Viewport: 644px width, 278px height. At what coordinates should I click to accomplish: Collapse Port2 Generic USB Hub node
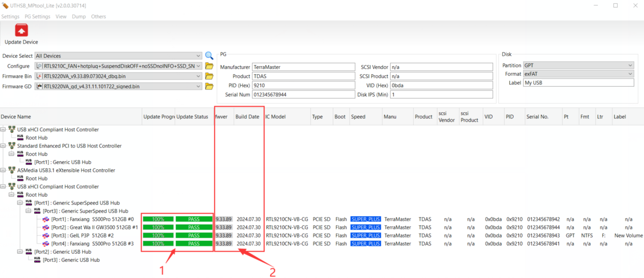[20, 252]
